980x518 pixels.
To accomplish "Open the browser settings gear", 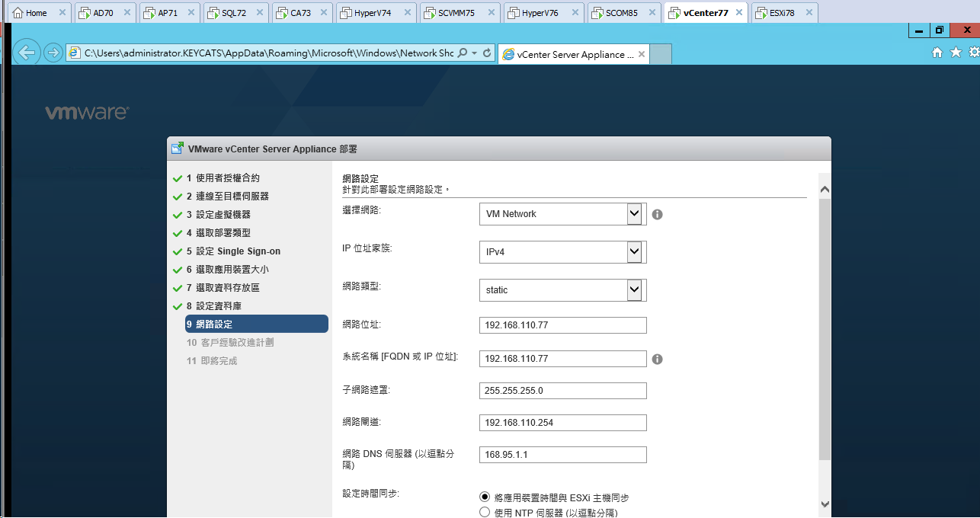I will 974,53.
